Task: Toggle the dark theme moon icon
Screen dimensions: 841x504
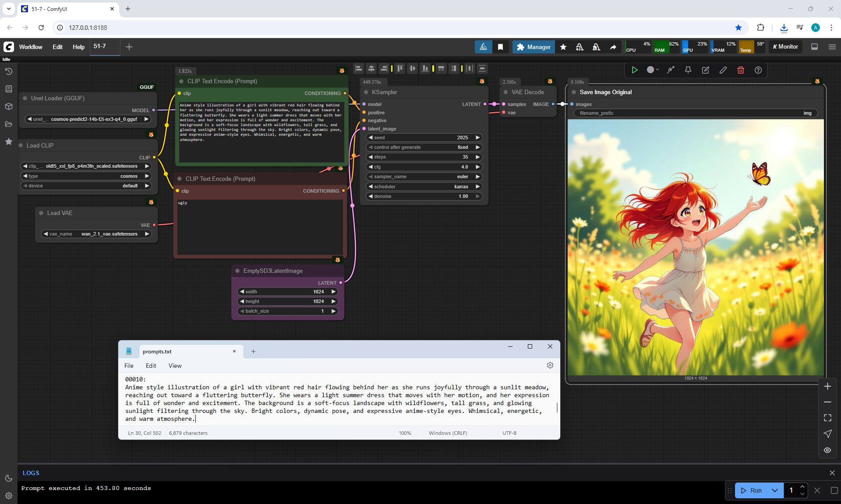Action: coord(8,478)
